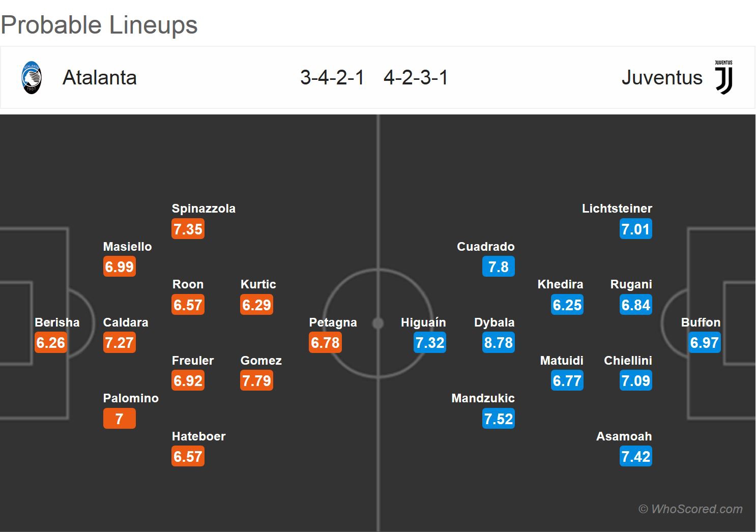Click the Atalanta club crest icon
The height and width of the screenshot is (532, 756).
(32, 77)
